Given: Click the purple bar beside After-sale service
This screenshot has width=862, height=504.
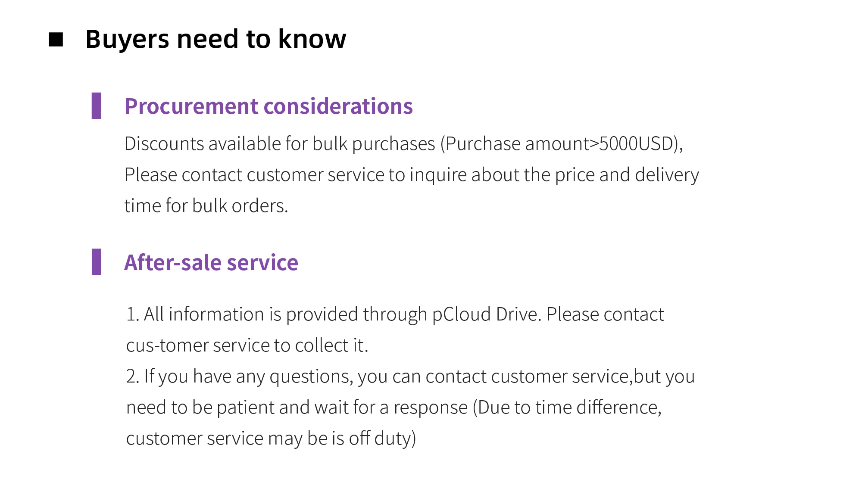Looking at the screenshot, I should pyautogui.click(x=96, y=262).
